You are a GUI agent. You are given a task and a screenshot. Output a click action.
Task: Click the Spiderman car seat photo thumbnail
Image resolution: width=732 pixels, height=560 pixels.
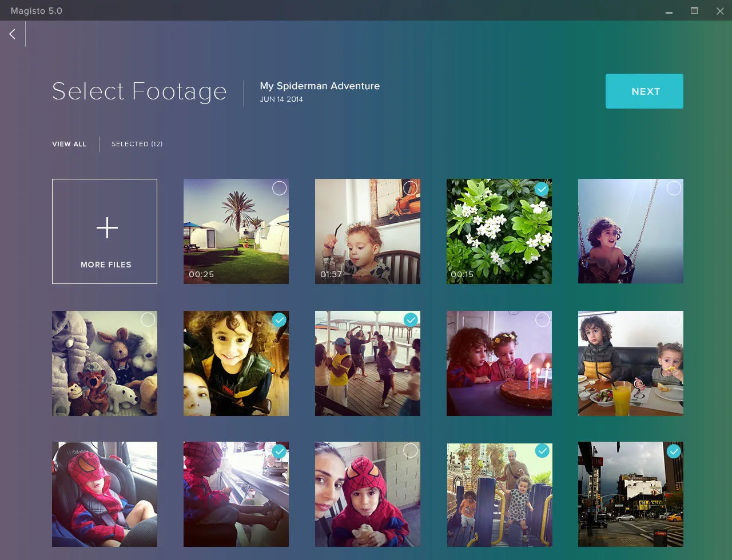pos(104,494)
